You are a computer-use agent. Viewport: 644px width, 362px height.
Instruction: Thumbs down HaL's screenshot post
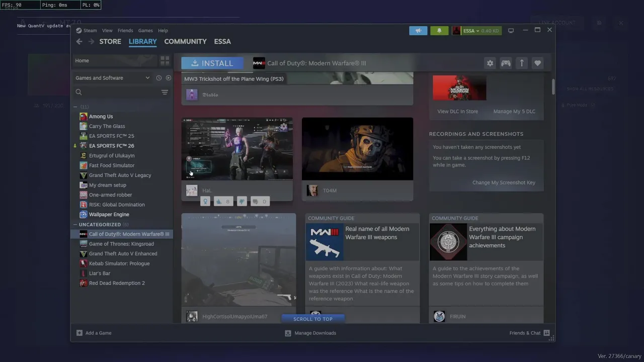[x=242, y=201]
